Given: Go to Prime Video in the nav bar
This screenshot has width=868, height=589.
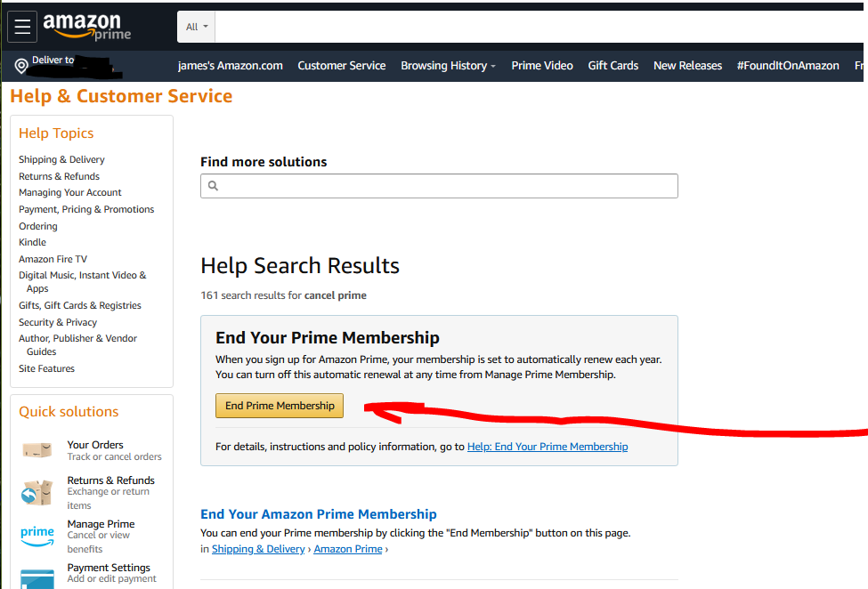Looking at the screenshot, I should 542,66.
